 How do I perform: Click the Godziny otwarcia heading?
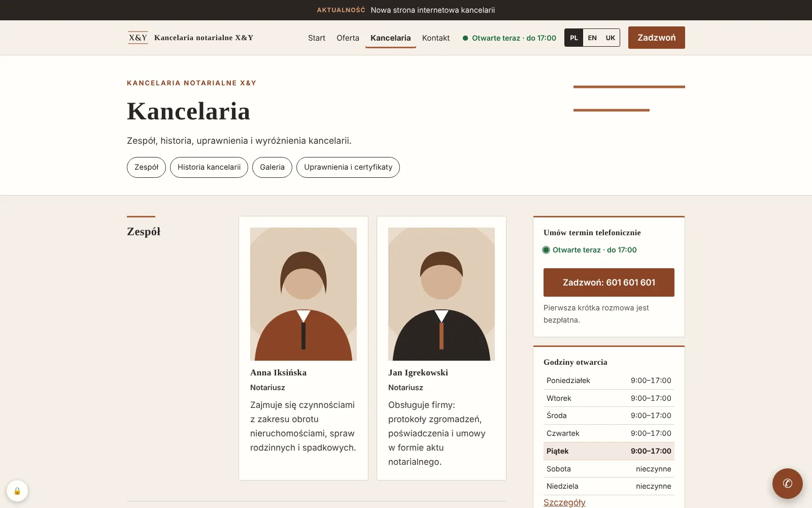point(576,362)
